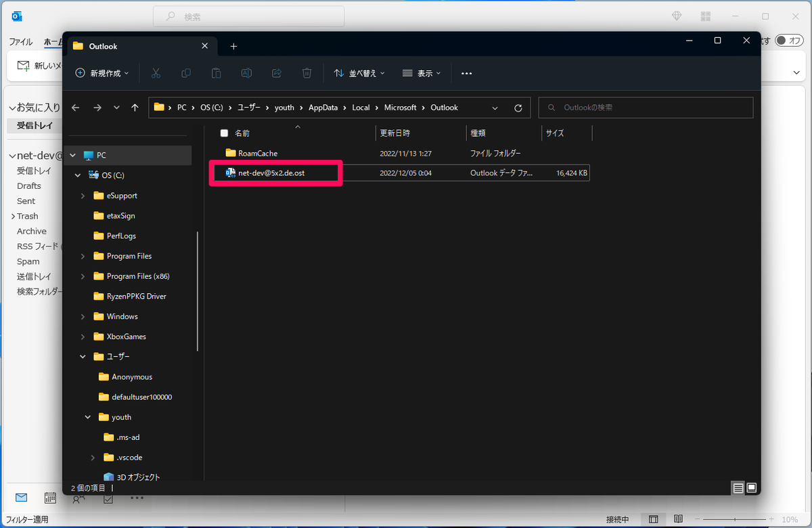
Task: Click the navigation pane vertical scrollbar
Action: [197, 291]
